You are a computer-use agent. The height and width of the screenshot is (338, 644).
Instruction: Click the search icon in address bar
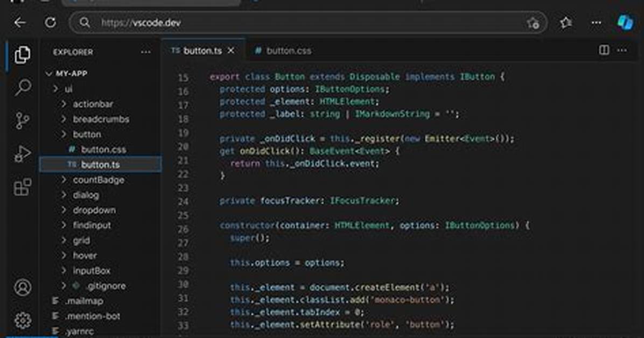[x=85, y=23]
